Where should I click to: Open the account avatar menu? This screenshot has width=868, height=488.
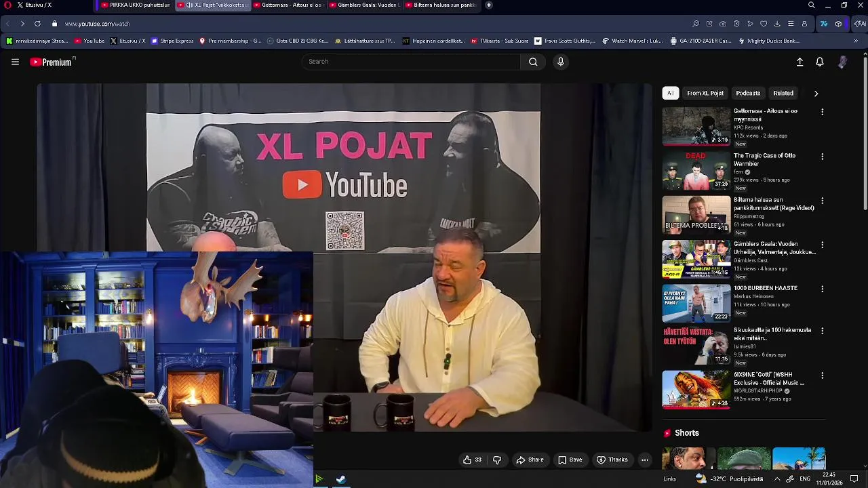click(843, 62)
